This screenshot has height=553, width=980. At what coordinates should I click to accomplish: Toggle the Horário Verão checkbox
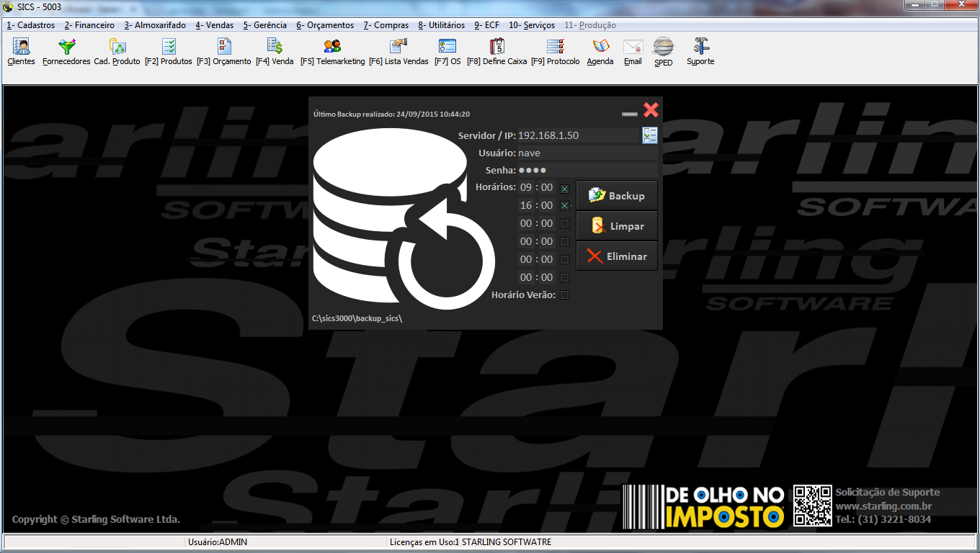pos(564,295)
